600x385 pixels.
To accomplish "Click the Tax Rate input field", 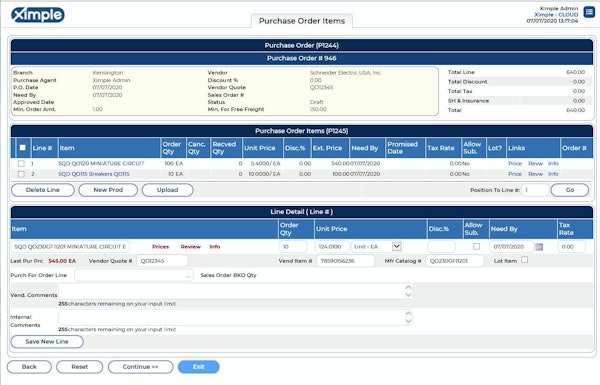I will (x=572, y=247).
